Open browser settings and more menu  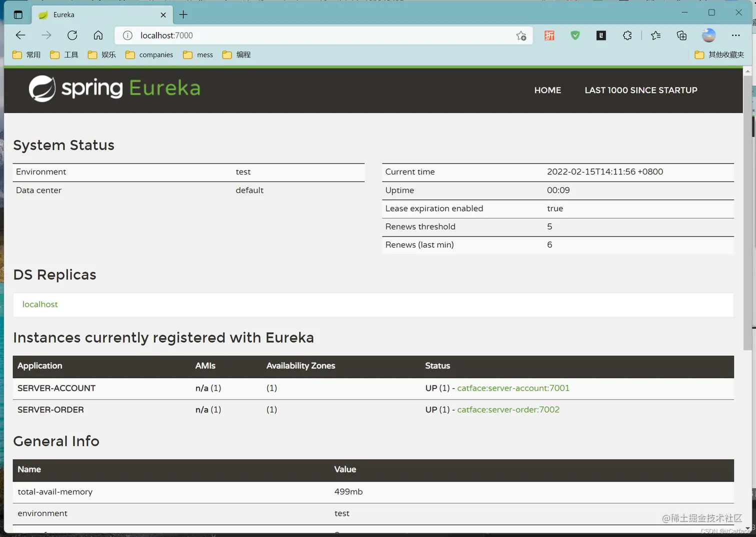point(735,35)
